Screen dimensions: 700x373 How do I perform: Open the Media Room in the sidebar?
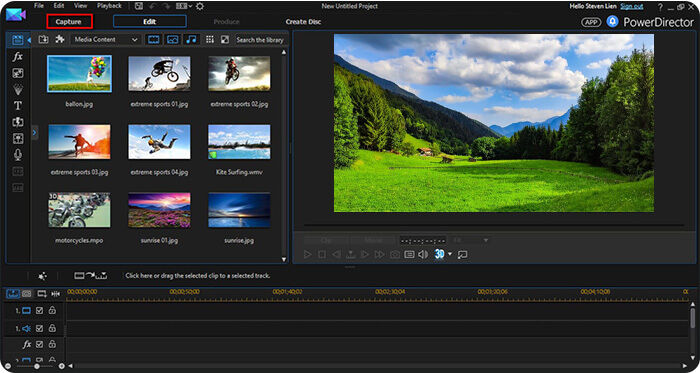pyautogui.click(x=17, y=40)
